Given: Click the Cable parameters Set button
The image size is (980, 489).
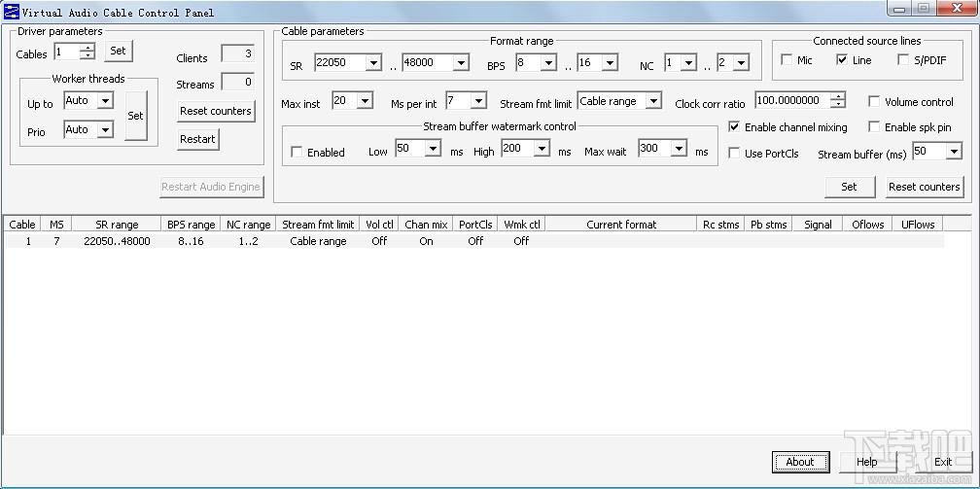Looking at the screenshot, I should click(849, 187).
